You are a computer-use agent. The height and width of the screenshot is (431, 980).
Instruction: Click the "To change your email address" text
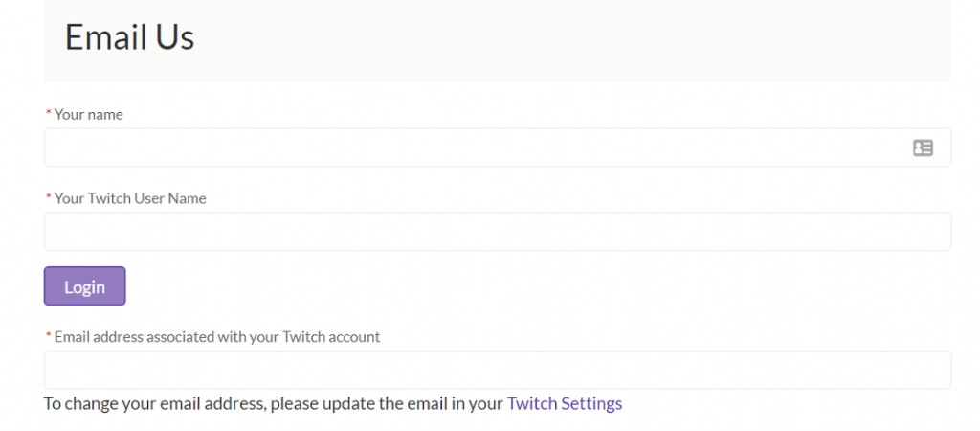point(153,403)
